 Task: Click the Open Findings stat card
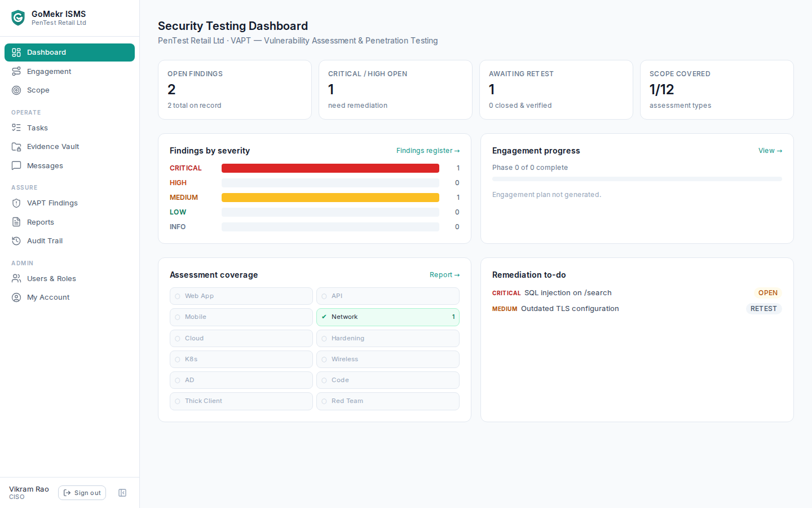coord(235,90)
